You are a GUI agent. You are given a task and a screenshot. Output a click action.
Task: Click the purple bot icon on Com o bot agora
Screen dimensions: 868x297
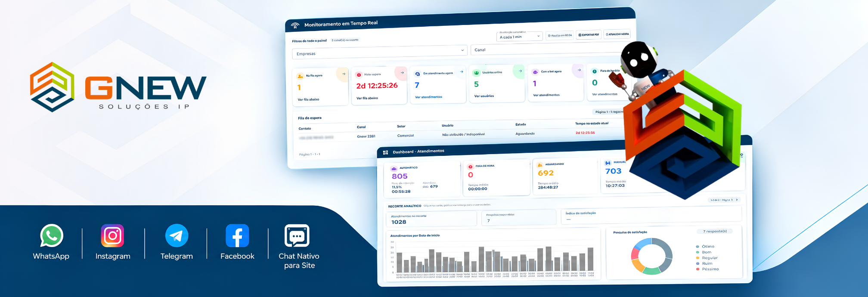[535, 72]
